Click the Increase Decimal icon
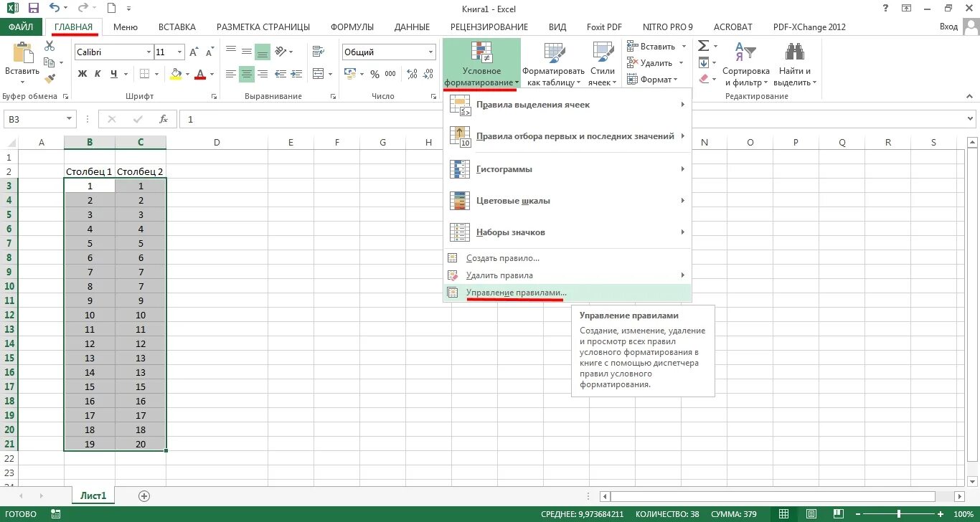Screen dimensions: 980x522 [411, 74]
